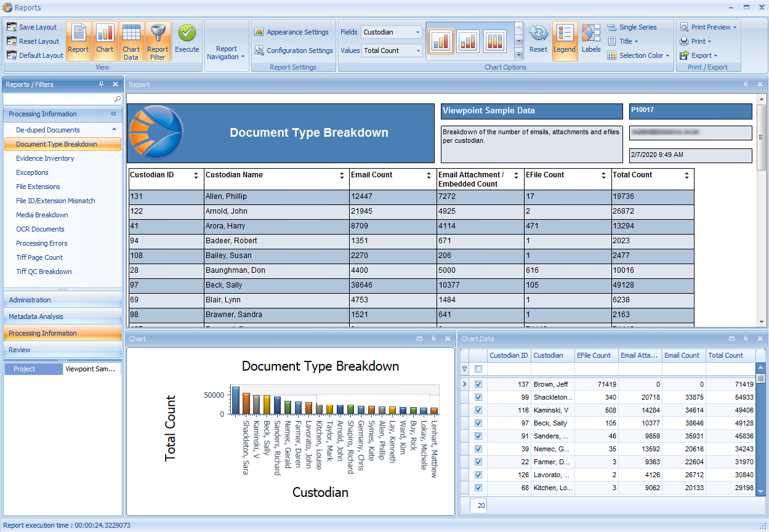Open the Metadata Analysis section
The width and height of the screenshot is (769, 532).
[62, 316]
